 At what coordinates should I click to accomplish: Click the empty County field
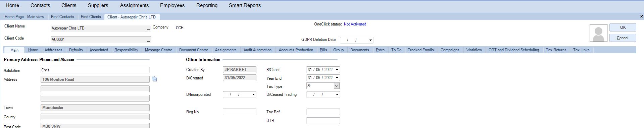pyautogui.click(x=95, y=117)
